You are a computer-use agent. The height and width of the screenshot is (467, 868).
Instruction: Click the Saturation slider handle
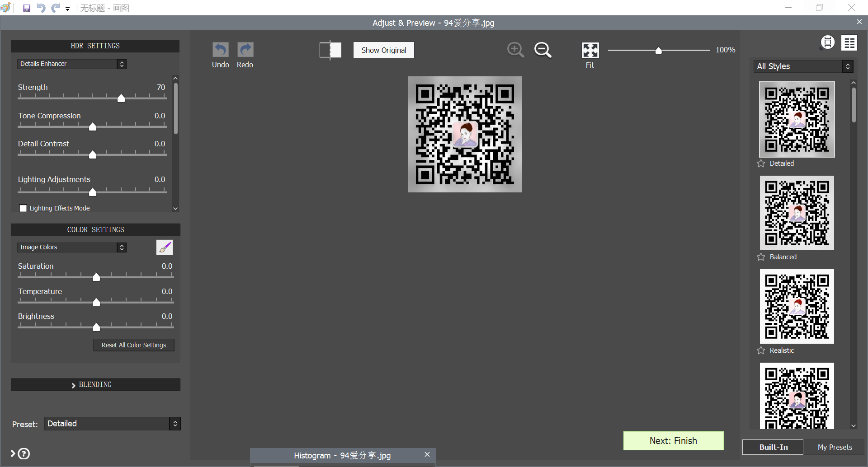point(96,277)
